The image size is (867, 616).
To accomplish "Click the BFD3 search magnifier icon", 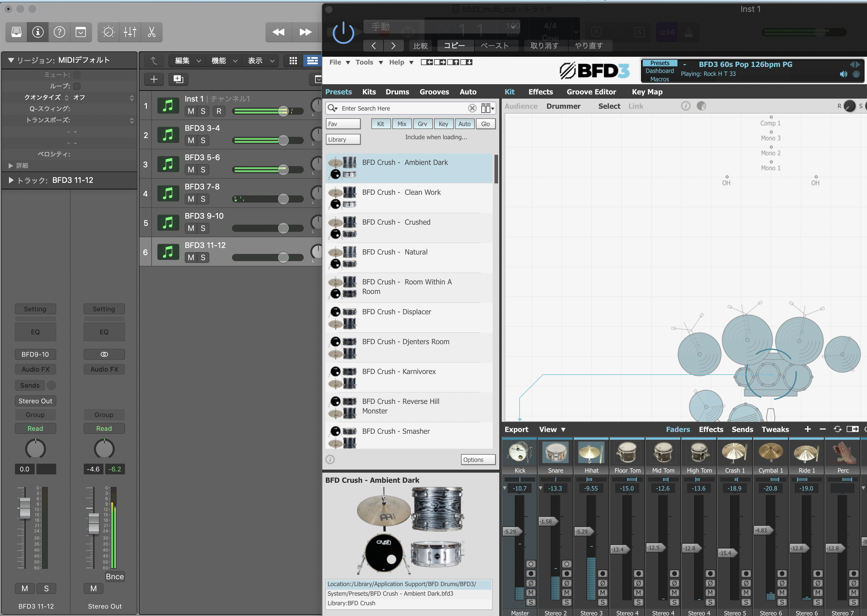I will pyautogui.click(x=332, y=108).
